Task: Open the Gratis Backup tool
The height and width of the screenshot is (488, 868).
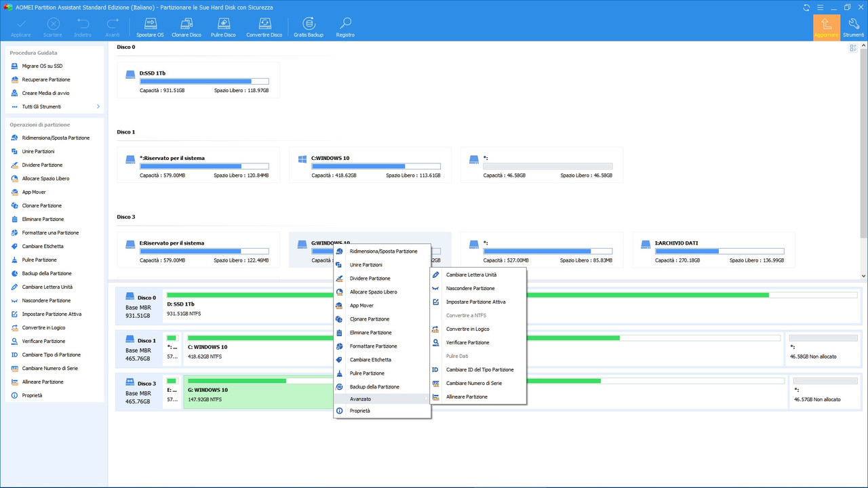Action: coord(309,27)
